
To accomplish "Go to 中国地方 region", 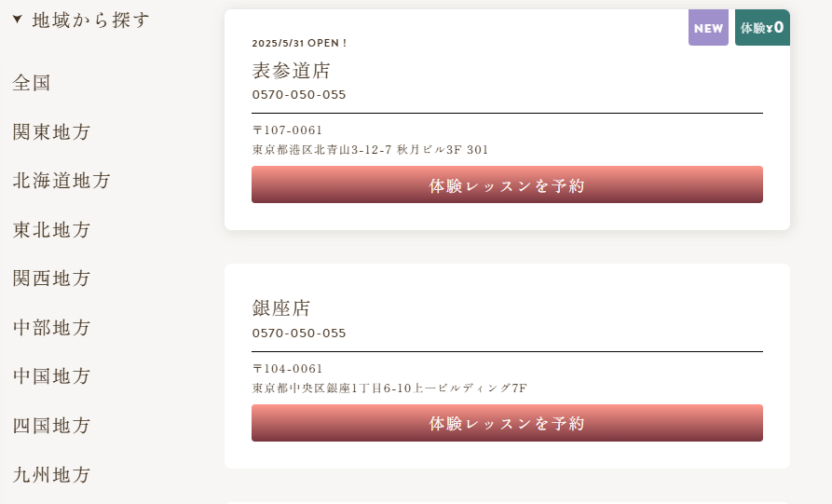I will [51, 375].
